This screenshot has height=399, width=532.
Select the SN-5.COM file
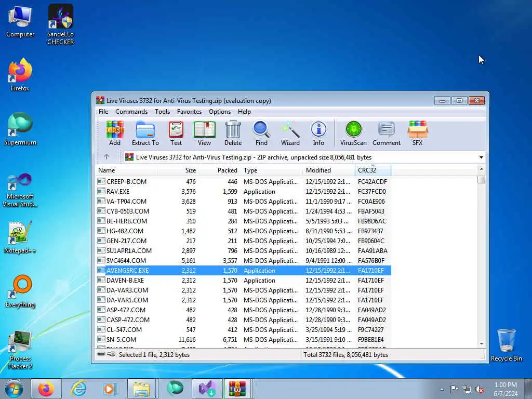[243, 339]
